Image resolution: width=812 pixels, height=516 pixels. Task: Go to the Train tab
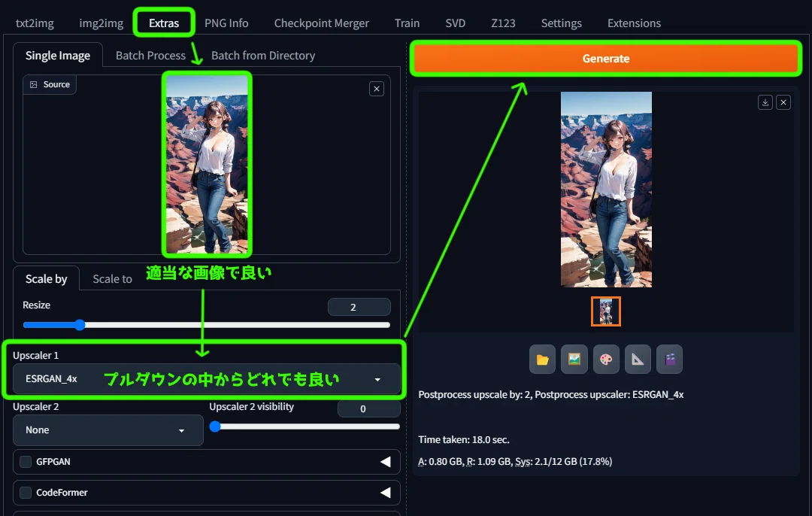pyautogui.click(x=407, y=23)
